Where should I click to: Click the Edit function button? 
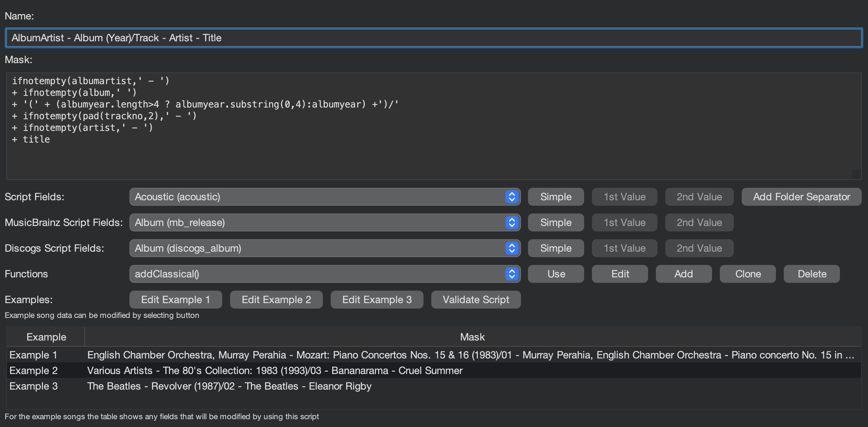click(x=620, y=274)
